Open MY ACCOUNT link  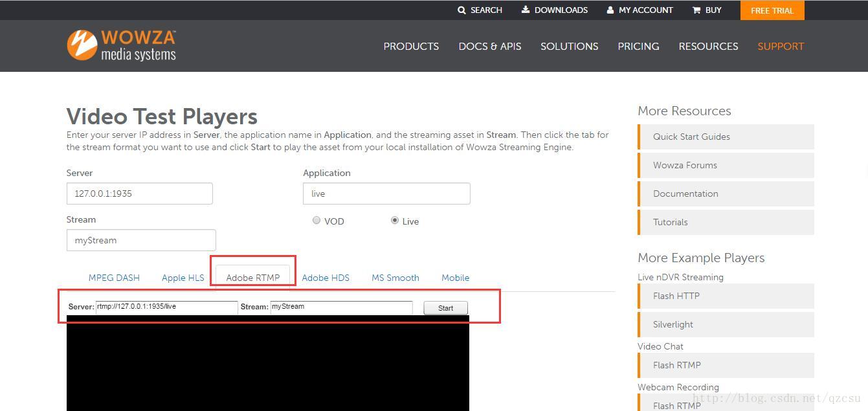coord(646,10)
